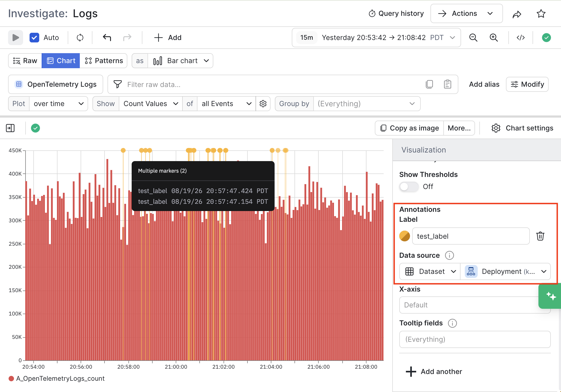
Task: Expand the Group by dropdown
Action: [367, 104]
